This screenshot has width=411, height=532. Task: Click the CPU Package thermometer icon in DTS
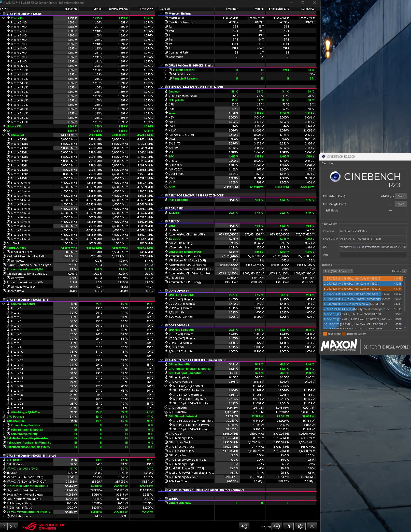tap(4, 417)
